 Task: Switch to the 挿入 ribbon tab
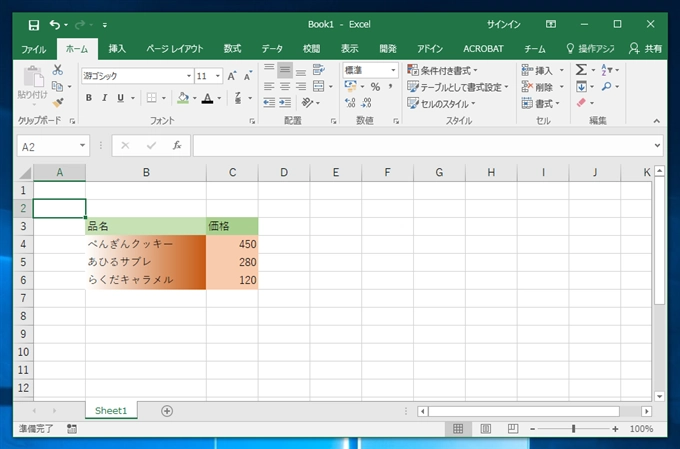pyautogui.click(x=117, y=49)
